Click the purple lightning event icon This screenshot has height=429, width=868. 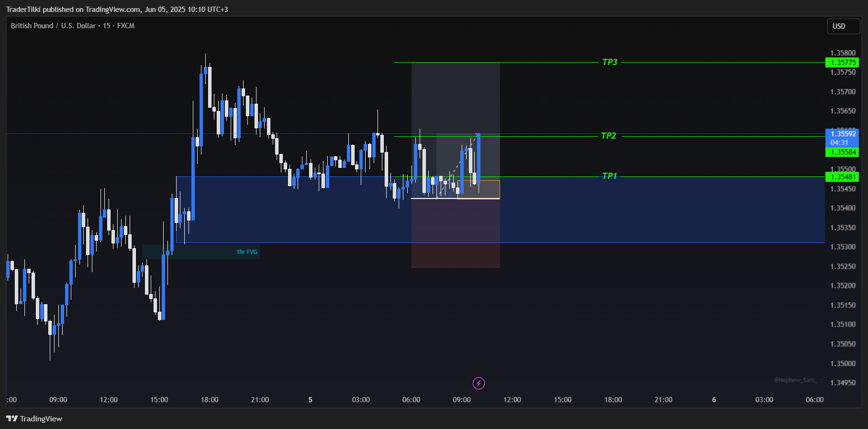point(479,383)
